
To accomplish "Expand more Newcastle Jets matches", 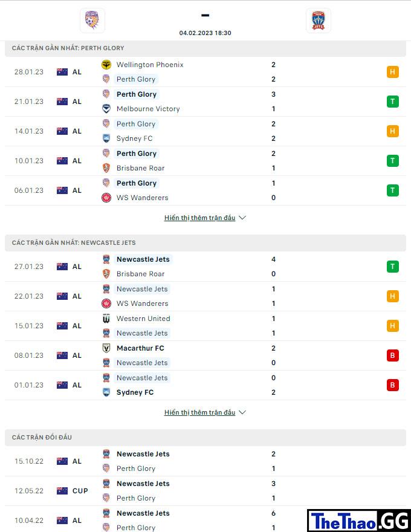I will click(x=199, y=412).
